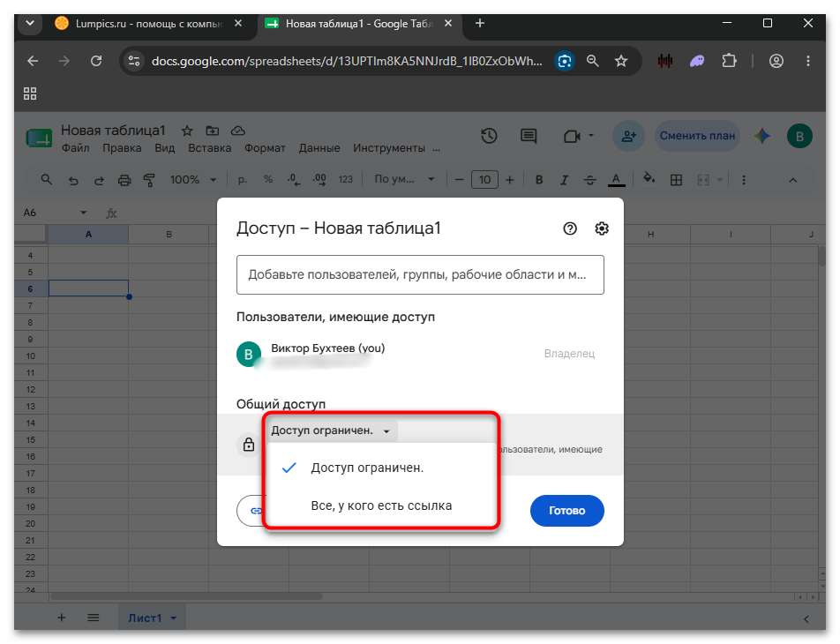The height and width of the screenshot is (644, 840).
Task: Collapse the toolbar with chevron
Action: (x=793, y=181)
